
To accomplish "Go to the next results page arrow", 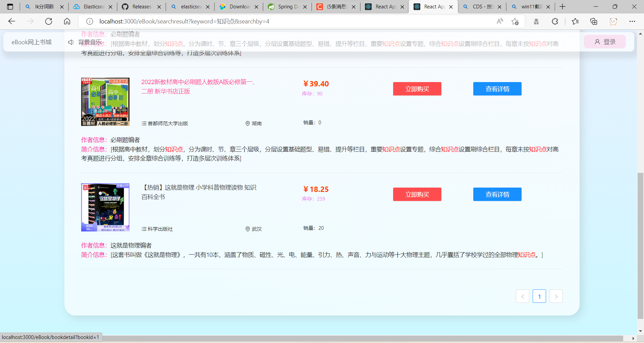I will pyautogui.click(x=556, y=296).
